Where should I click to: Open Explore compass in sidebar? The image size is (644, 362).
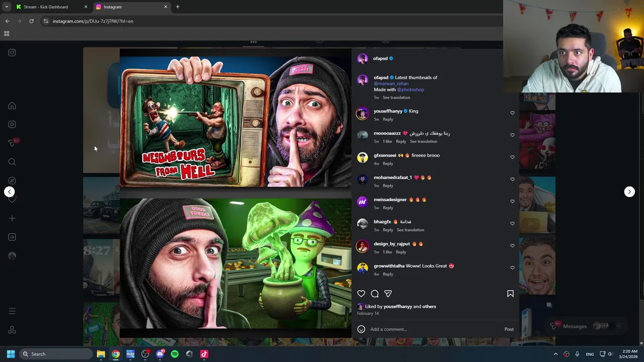point(12,180)
